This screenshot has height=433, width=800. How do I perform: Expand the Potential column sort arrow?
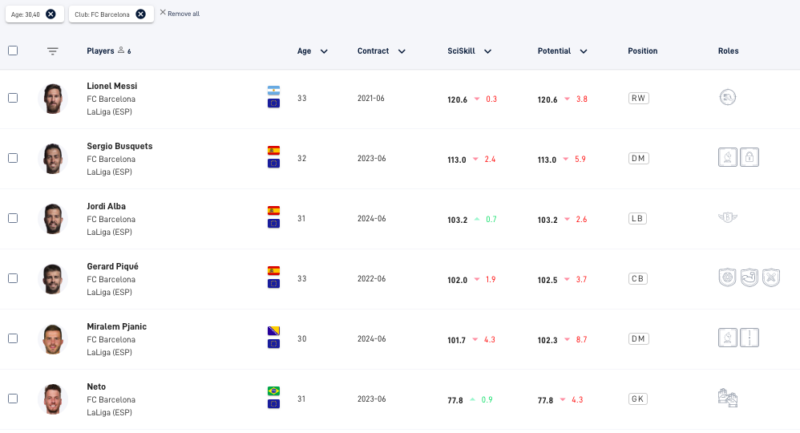583,51
